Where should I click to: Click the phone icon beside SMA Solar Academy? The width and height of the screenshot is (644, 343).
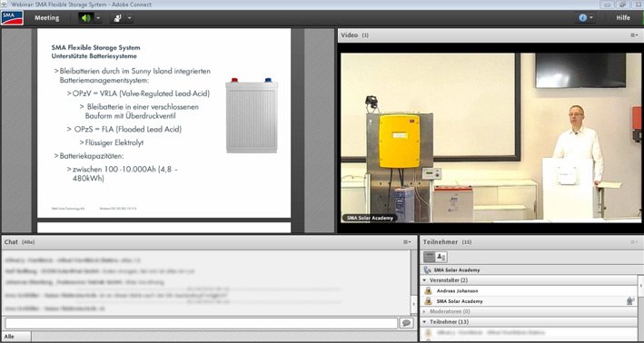pyautogui.click(x=427, y=270)
